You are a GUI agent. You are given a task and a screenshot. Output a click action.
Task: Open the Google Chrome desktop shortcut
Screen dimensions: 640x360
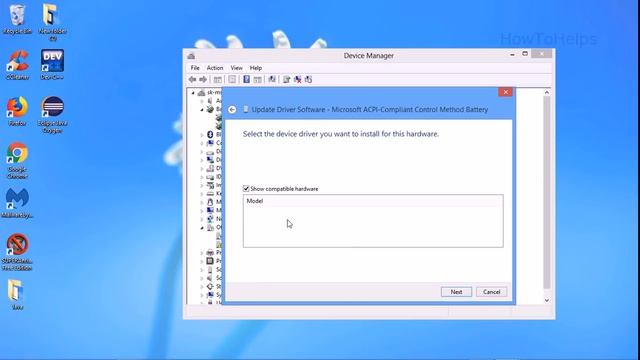[17, 160]
